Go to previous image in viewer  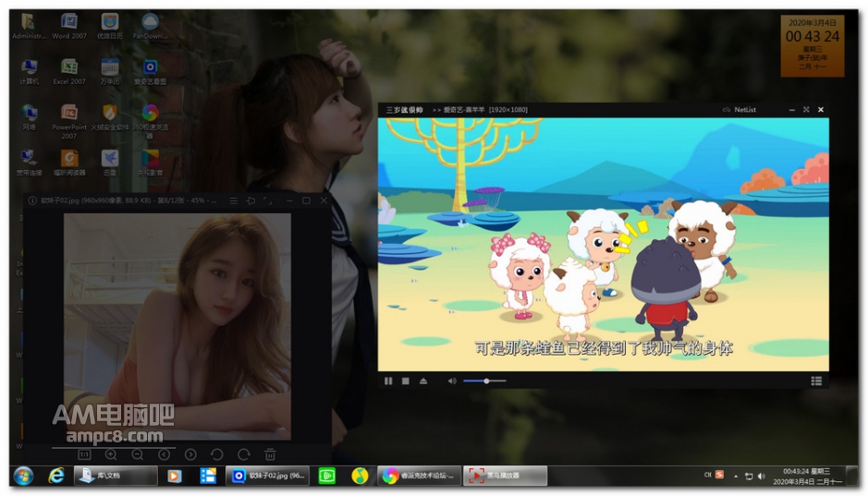click(164, 454)
